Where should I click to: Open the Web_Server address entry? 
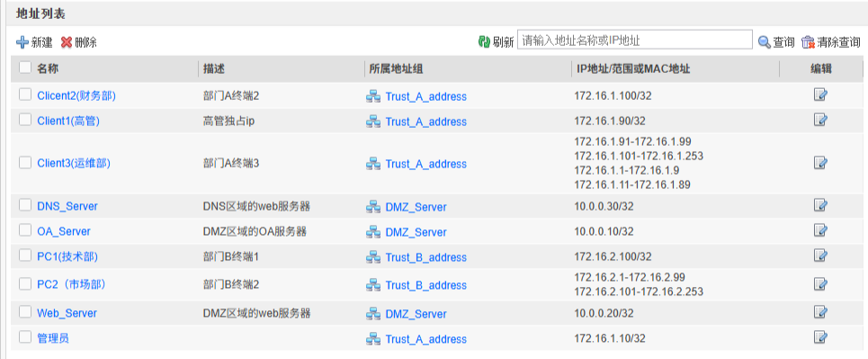click(x=67, y=314)
